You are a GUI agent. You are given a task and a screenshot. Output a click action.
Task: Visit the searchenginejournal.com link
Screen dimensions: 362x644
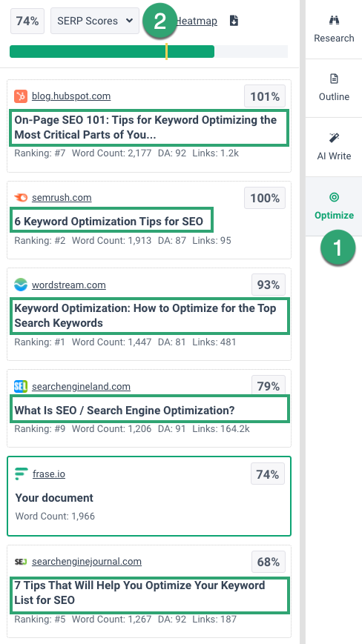click(x=87, y=562)
